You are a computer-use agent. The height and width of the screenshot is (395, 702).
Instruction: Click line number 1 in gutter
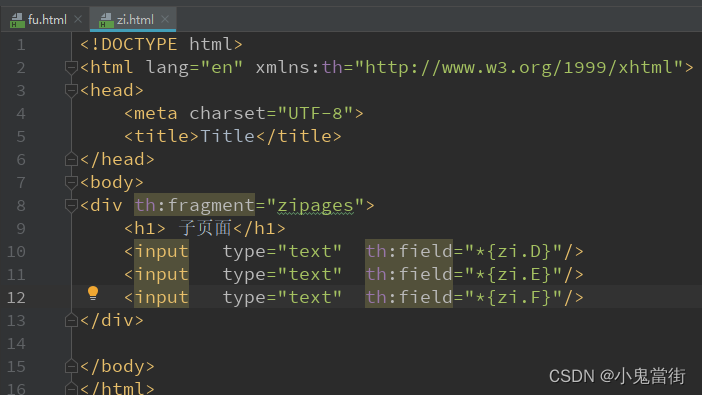click(x=21, y=45)
